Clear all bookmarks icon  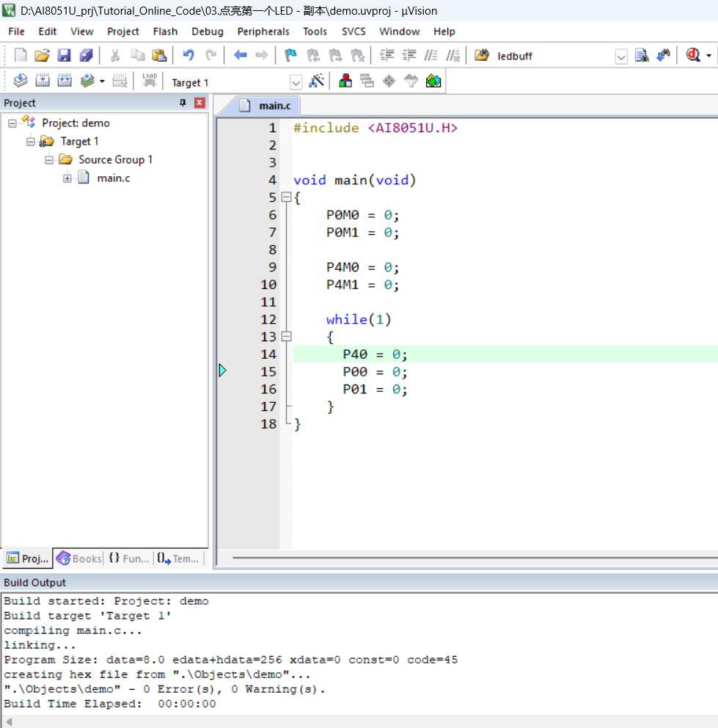(357, 55)
